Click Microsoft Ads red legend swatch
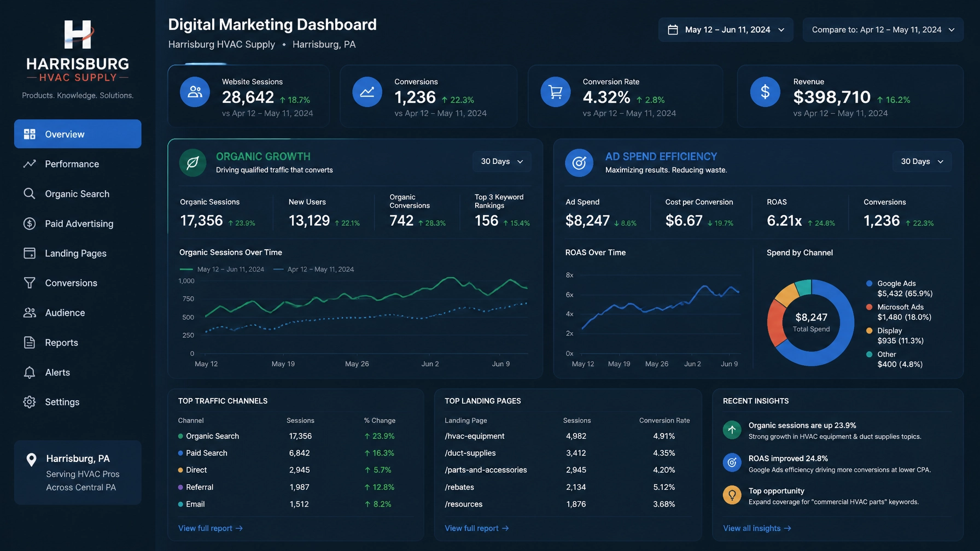Viewport: 980px width, 551px height. [x=869, y=307]
